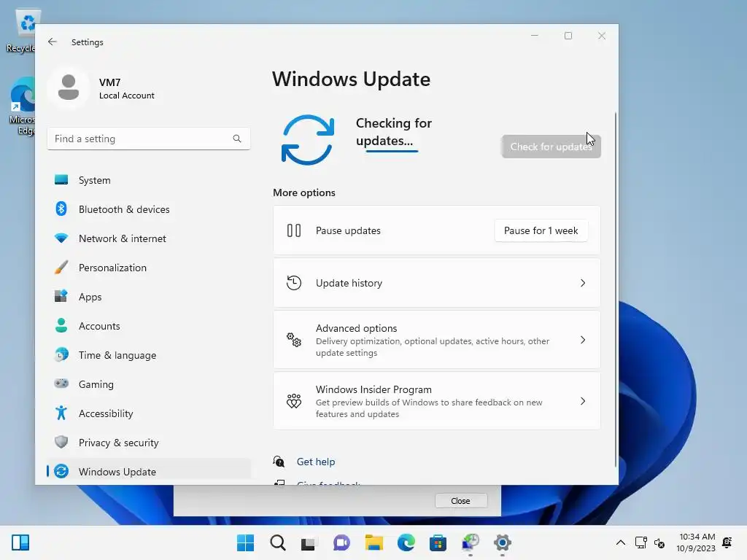
Task: Click the Apps icon in sidebar
Action: [61, 296]
